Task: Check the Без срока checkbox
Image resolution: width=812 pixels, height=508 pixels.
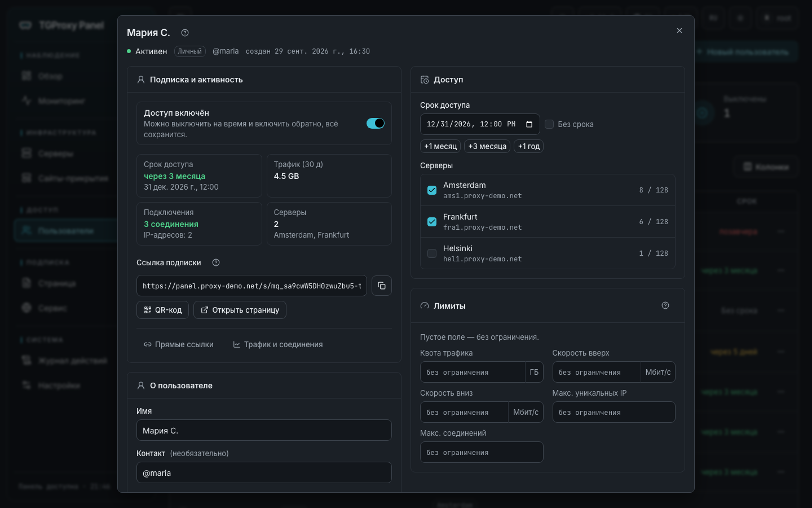Action: click(x=549, y=124)
